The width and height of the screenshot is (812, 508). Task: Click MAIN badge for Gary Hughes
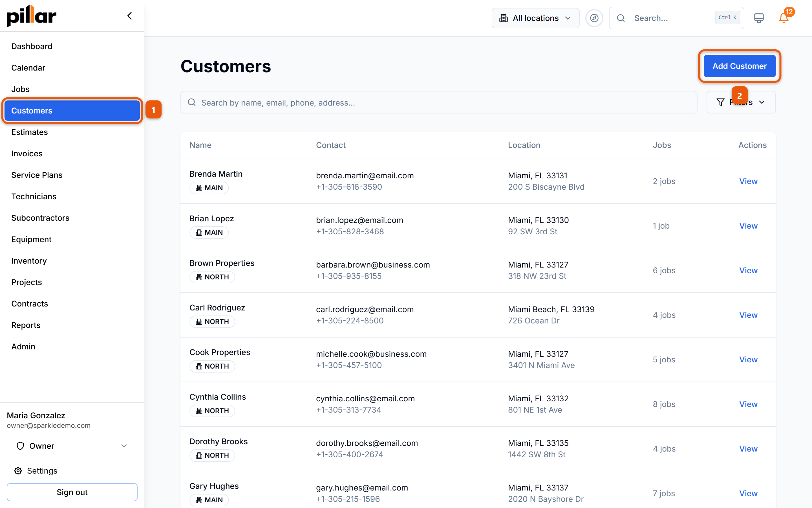point(209,500)
